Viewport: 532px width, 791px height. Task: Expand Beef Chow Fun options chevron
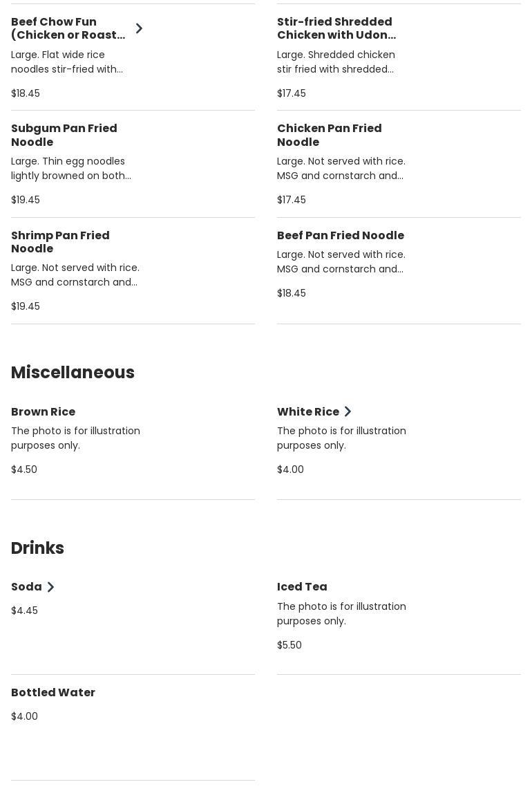click(x=139, y=28)
